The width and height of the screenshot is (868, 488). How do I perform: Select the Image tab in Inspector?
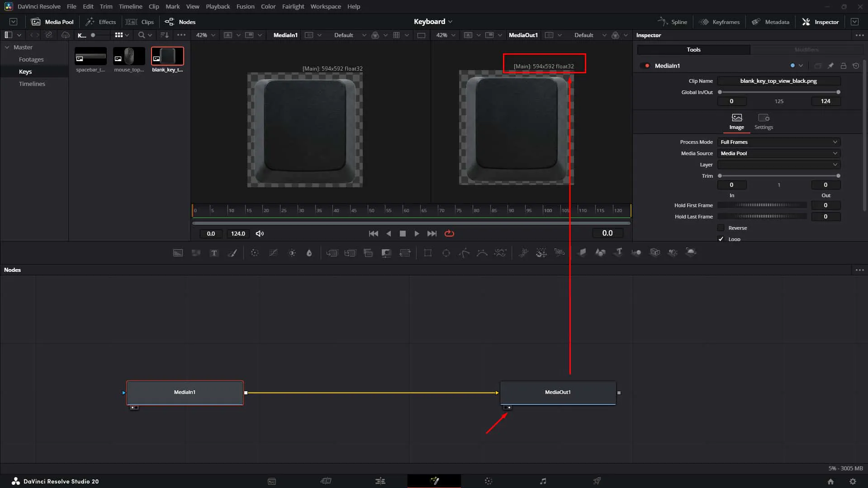pyautogui.click(x=736, y=121)
